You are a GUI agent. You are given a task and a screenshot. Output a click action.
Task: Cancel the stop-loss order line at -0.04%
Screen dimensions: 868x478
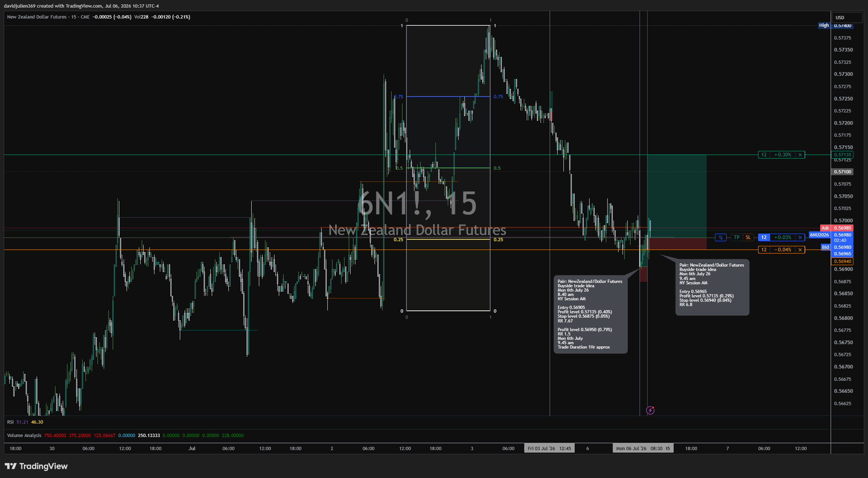800,250
